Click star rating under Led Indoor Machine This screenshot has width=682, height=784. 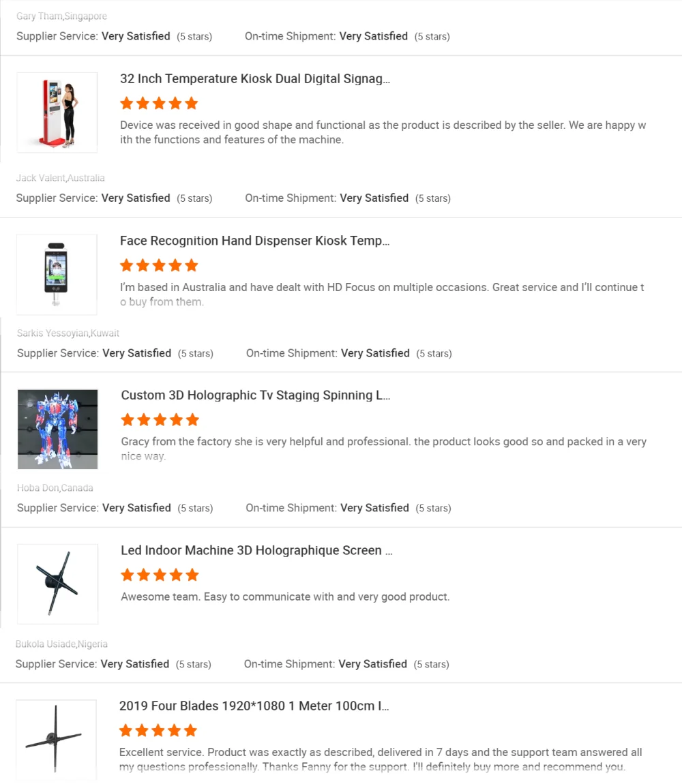[160, 575]
